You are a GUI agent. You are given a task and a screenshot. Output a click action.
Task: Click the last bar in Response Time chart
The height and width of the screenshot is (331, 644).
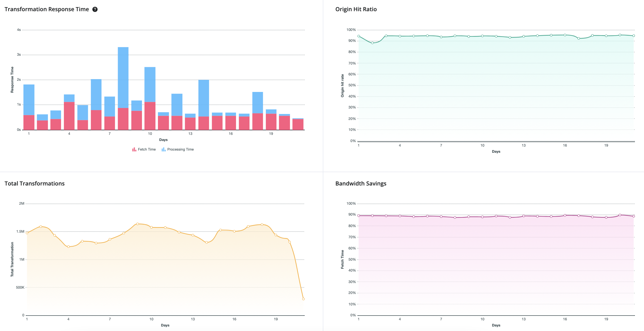click(x=298, y=124)
